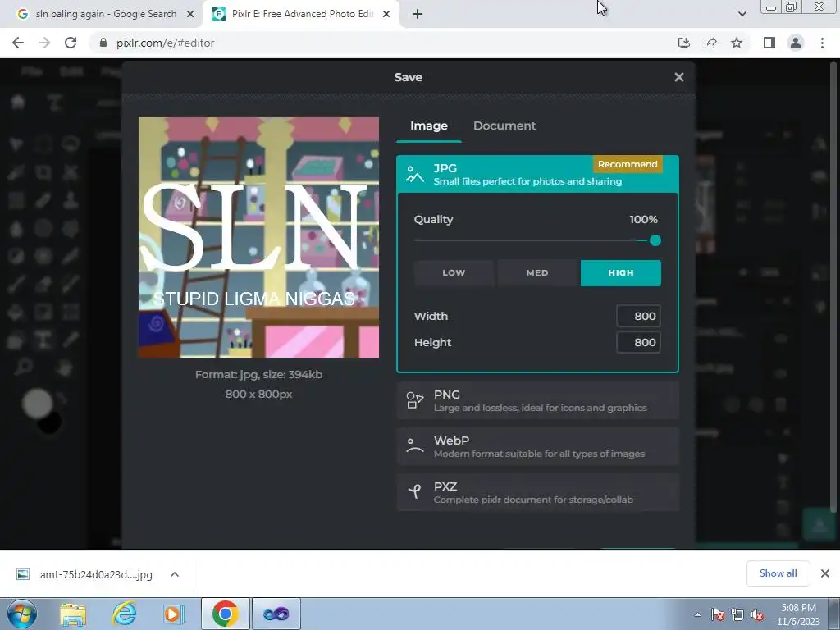This screenshot has height=630, width=840.
Task: Bookmark this page with the star
Action: coord(737,43)
